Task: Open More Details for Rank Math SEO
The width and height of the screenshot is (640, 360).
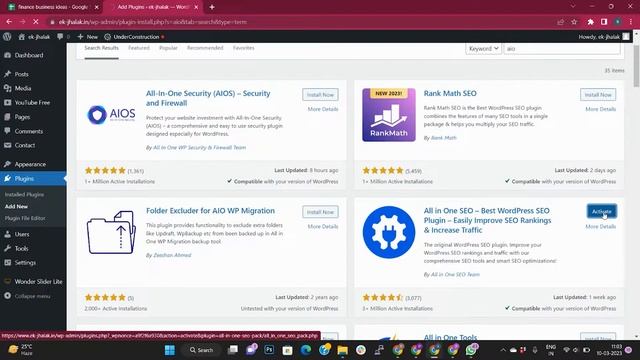Action: (600, 109)
